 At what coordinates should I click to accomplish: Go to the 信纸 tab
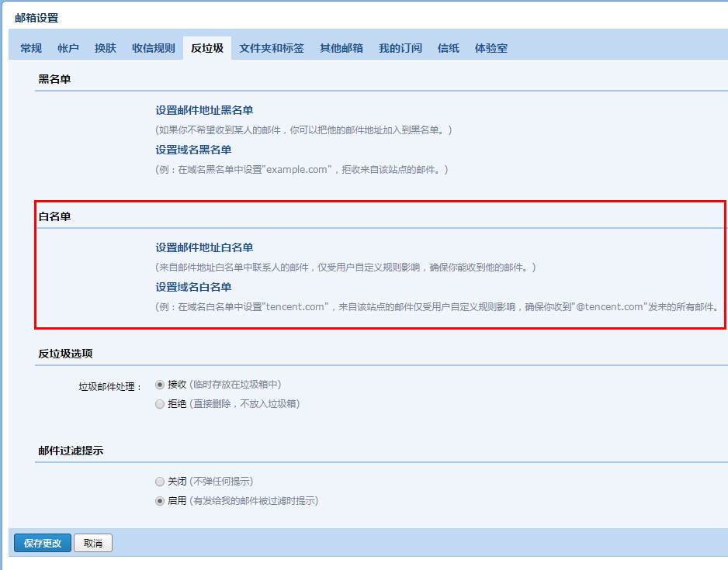click(x=449, y=48)
